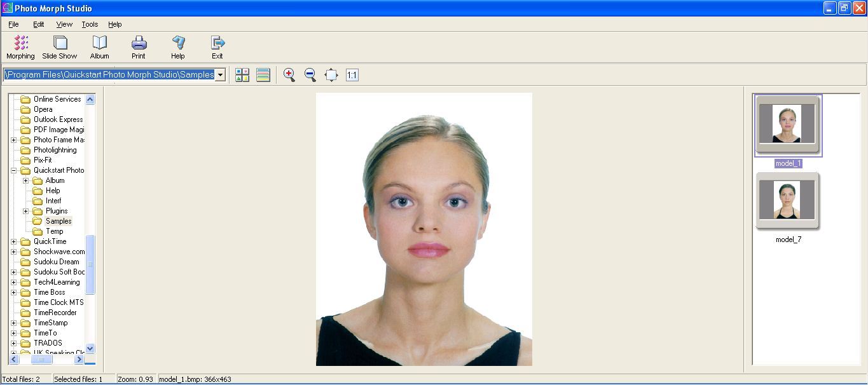
Task: Set zoom to actual size 1:1
Action: [352, 75]
